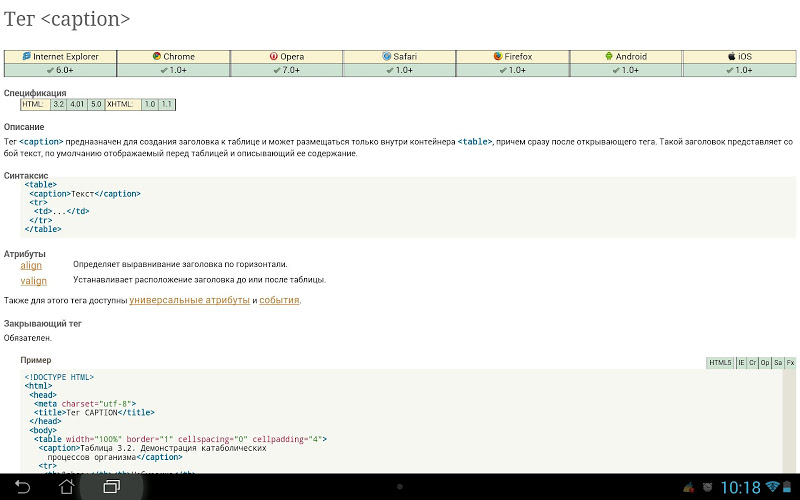The width and height of the screenshot is (800, 500).
Task: Click the Firefox browser icon
Action: (x=497, y=57)
